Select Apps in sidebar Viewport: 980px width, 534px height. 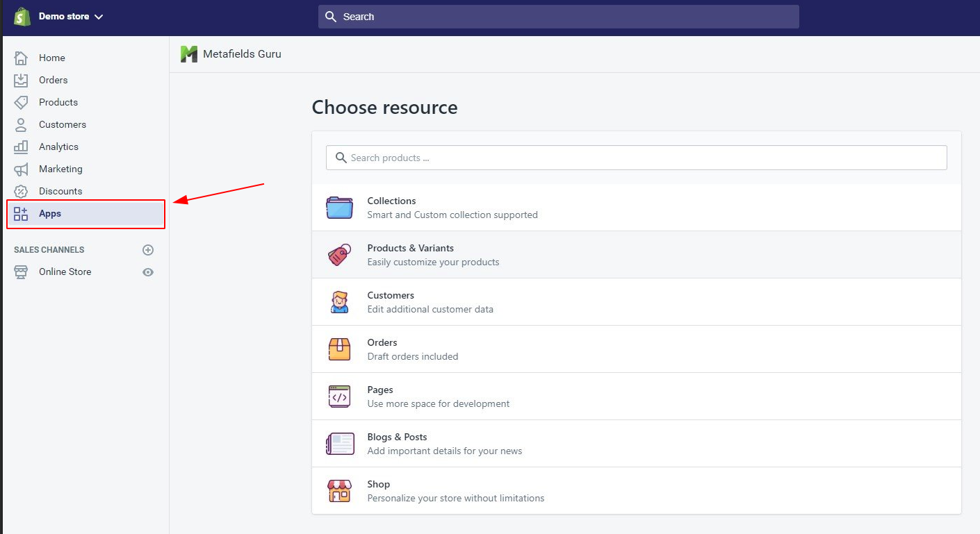(x=85, y=213)
